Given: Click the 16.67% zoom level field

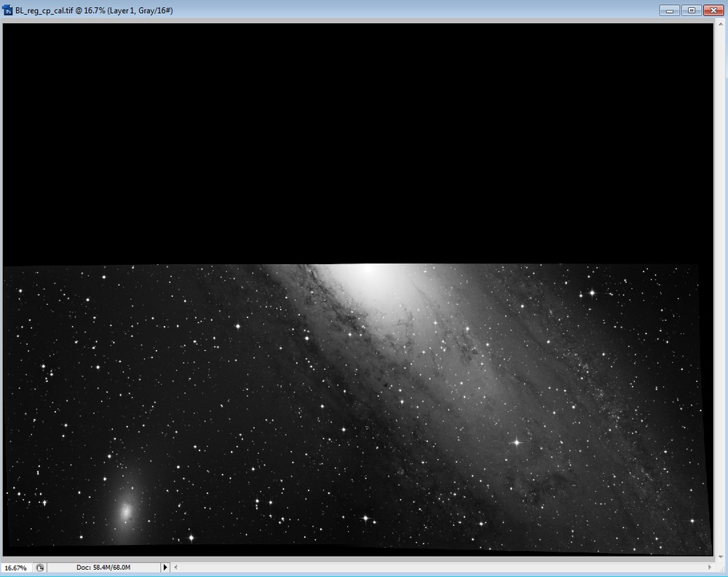Looking at the screenshot, I should [16, 567].
